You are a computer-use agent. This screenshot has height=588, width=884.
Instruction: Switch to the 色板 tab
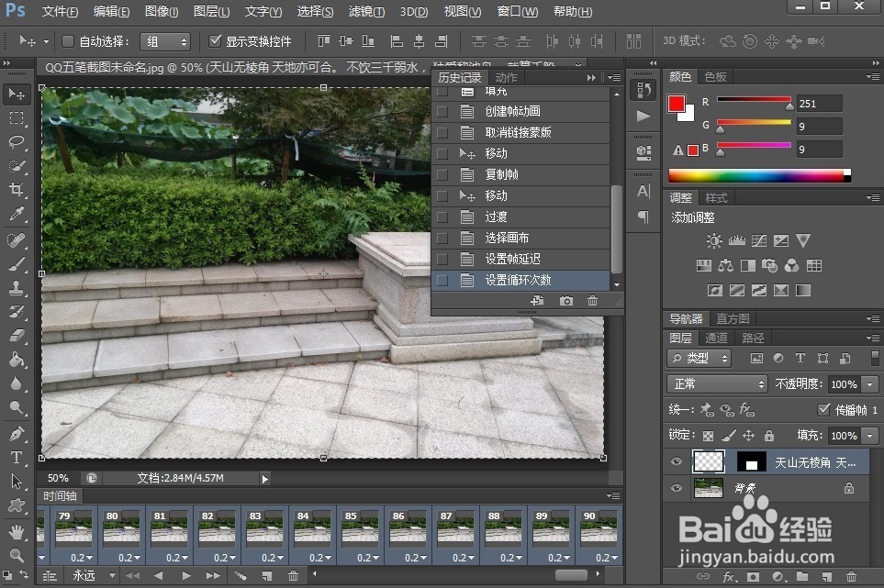pyautogui.click(x=715, y=77)
